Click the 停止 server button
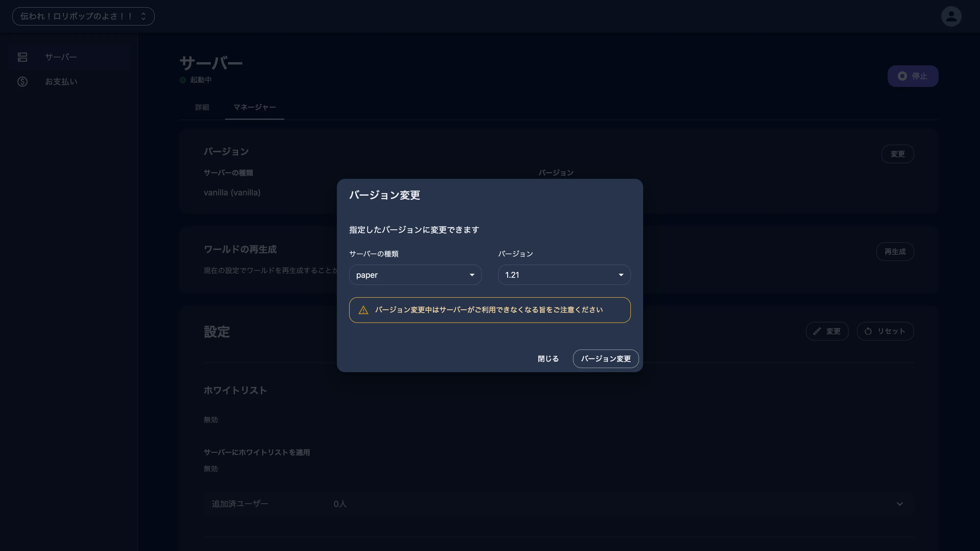 click(913, 76)
